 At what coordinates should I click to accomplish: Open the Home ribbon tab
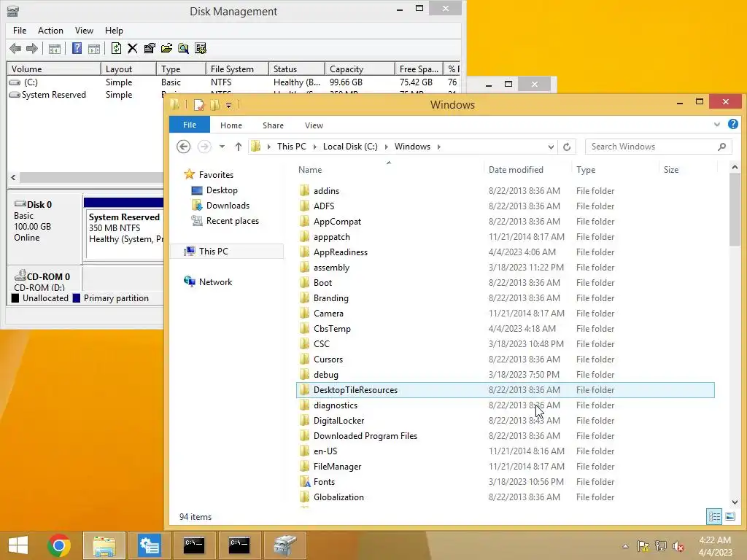(231, 125)
